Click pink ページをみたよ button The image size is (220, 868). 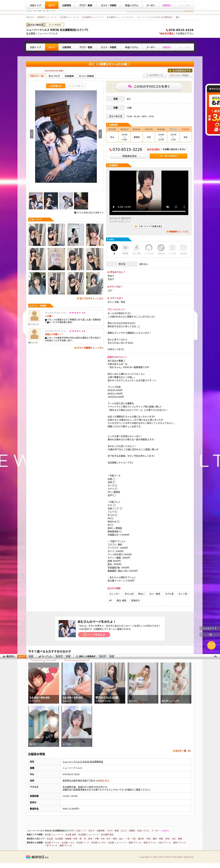pyautogui.click(x=94, y=634)
